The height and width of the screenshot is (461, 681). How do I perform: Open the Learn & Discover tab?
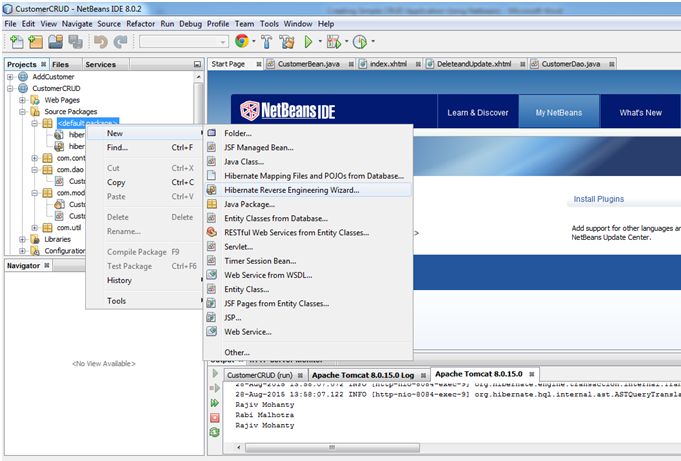coord(478,113)
